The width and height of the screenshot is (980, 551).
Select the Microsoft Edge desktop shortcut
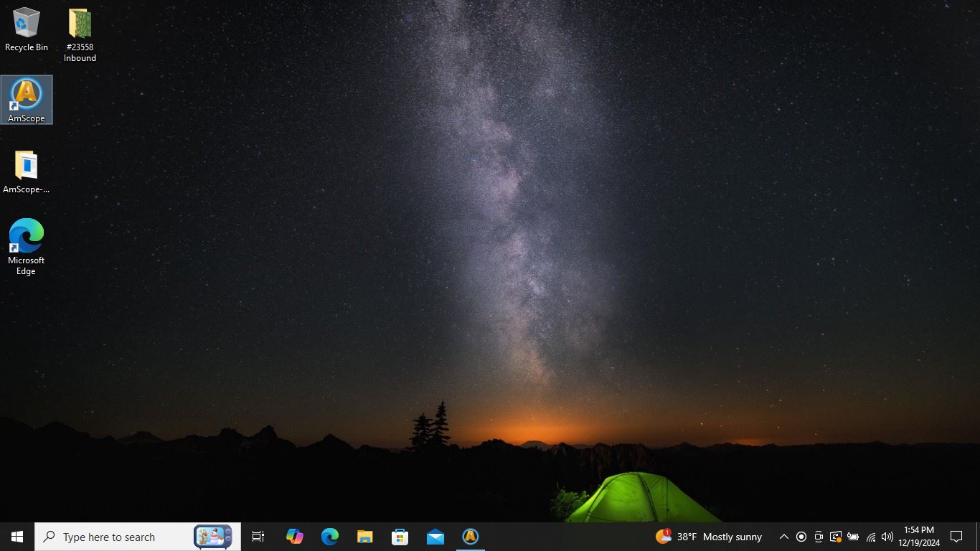(27, 245)
